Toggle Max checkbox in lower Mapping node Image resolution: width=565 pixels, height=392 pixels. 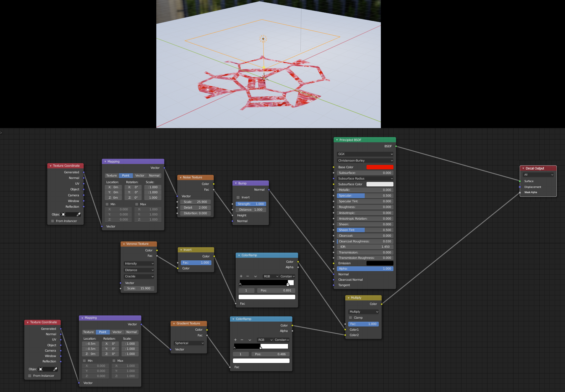pyautogui.click(x=114, y=361)
